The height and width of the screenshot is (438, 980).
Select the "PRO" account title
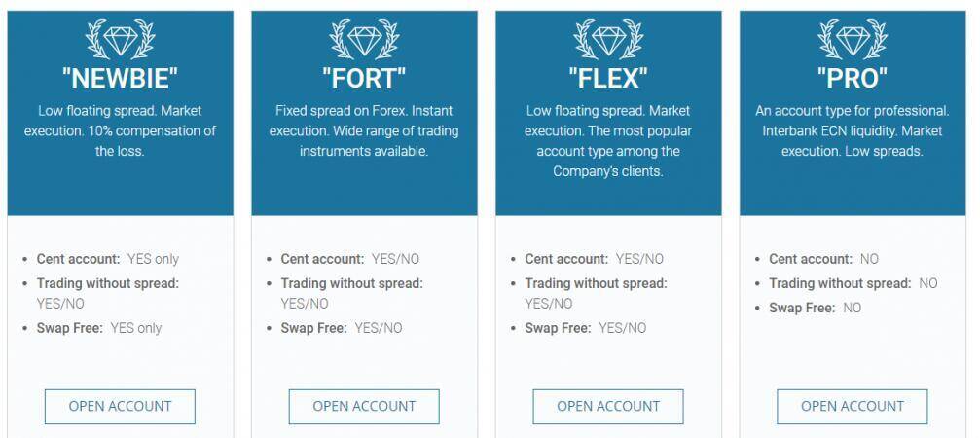point(853,80)
